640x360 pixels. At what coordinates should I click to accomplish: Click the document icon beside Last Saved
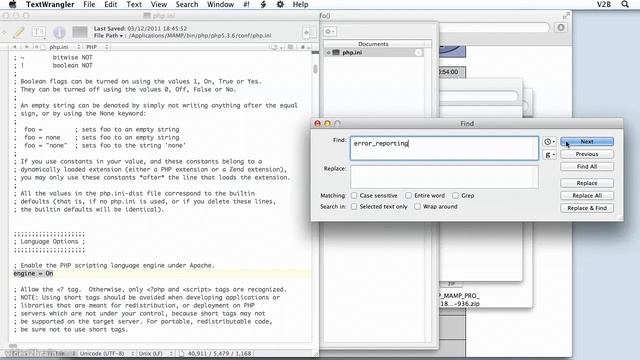pos(80,32)
